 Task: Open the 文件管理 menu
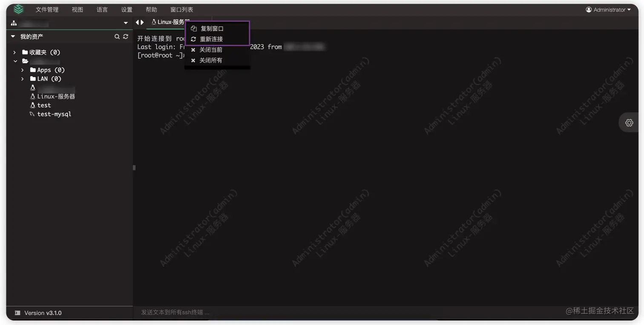[x=47, y=10]
